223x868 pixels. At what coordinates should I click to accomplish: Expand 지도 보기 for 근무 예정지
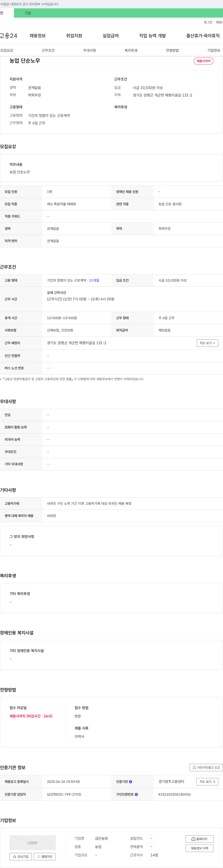207,343
